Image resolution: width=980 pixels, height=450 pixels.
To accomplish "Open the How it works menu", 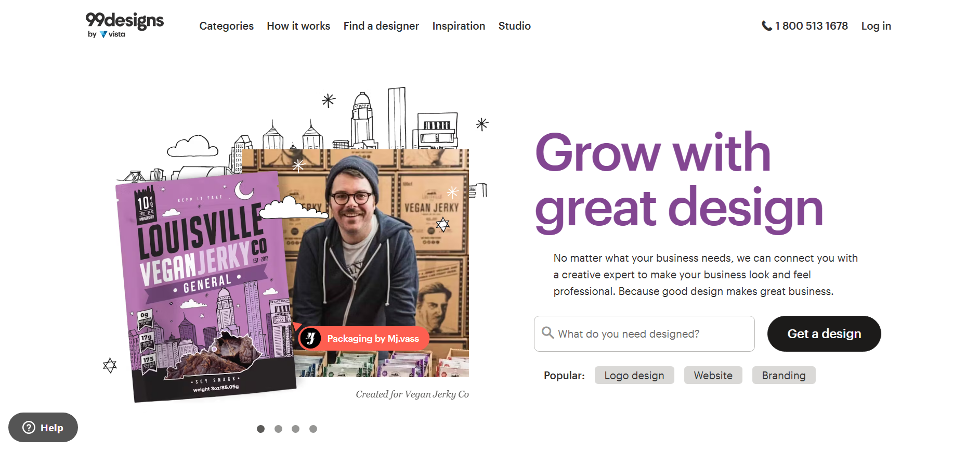I will point(298,26).
